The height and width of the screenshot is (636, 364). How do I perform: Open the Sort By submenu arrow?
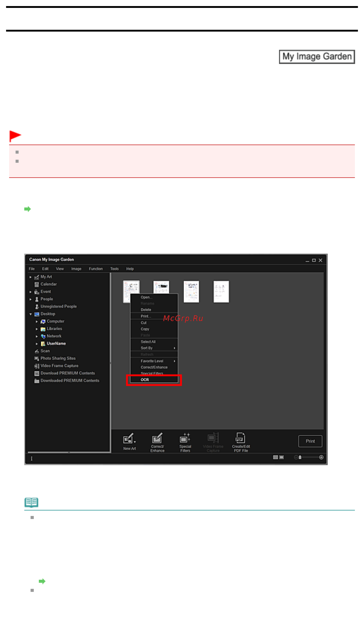pos(174,348)
